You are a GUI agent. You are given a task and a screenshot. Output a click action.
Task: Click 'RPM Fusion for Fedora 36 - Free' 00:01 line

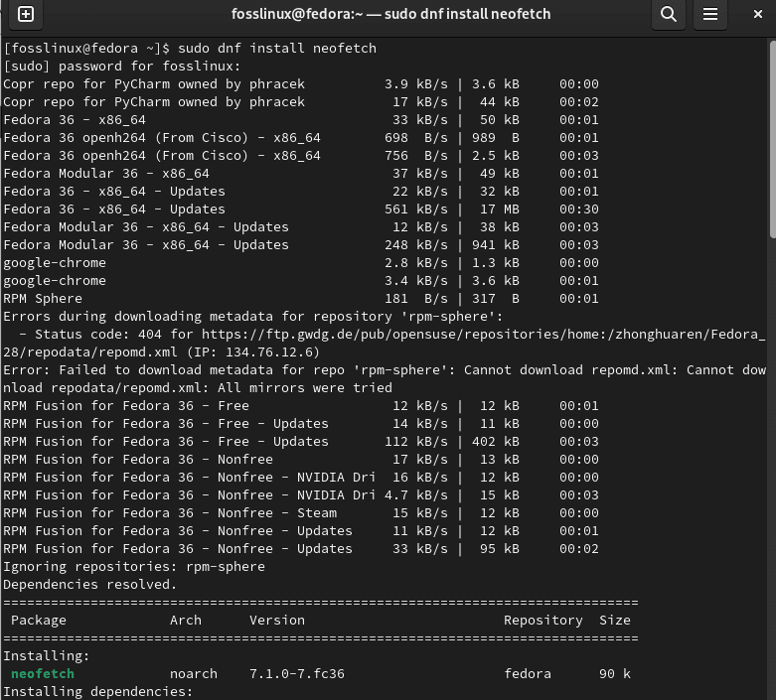[301, 406]
